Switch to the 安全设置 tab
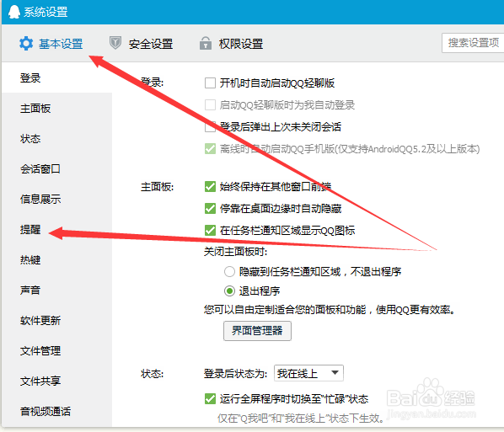The height and width of the screenshot is (432, 504). 151,44
